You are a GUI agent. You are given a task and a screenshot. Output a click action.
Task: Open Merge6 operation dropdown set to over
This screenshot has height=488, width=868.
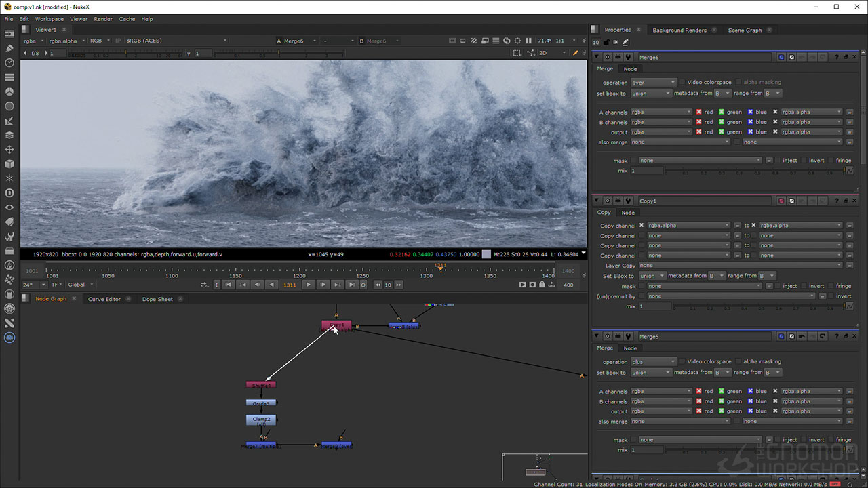(653, 83)
